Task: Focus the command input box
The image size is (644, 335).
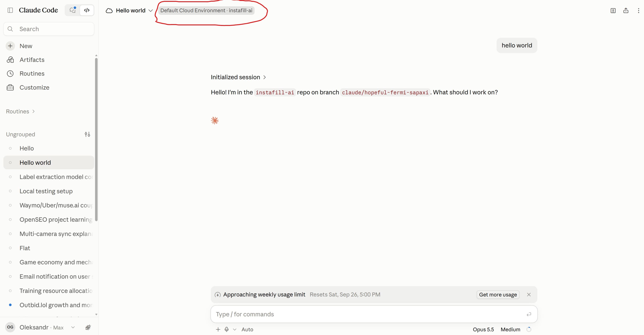Action: coord(370,314)
